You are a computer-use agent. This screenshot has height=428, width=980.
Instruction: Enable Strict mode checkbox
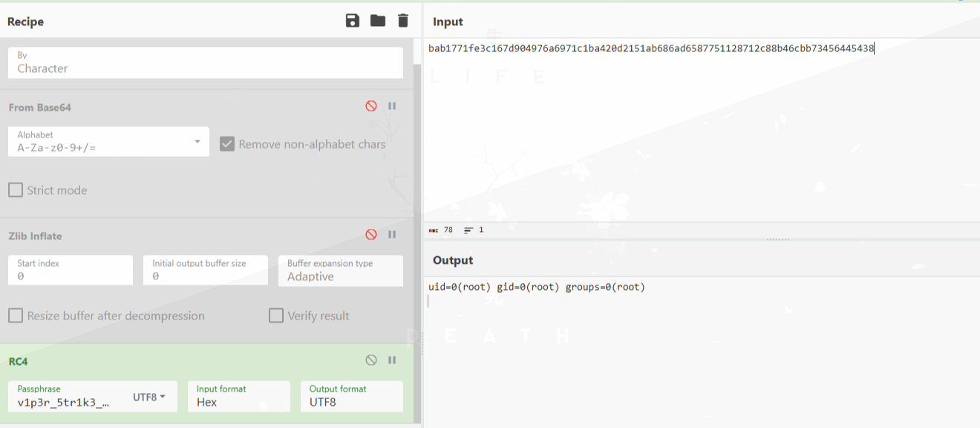[x=16, y=190]
